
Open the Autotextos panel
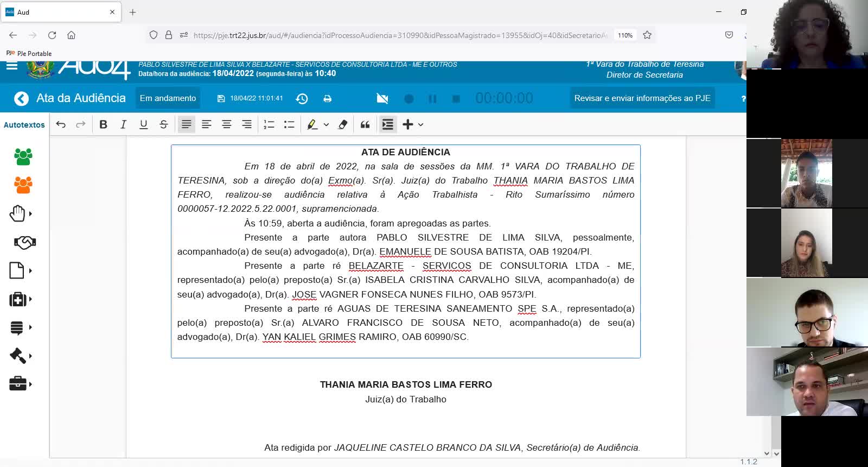[24, 125]
